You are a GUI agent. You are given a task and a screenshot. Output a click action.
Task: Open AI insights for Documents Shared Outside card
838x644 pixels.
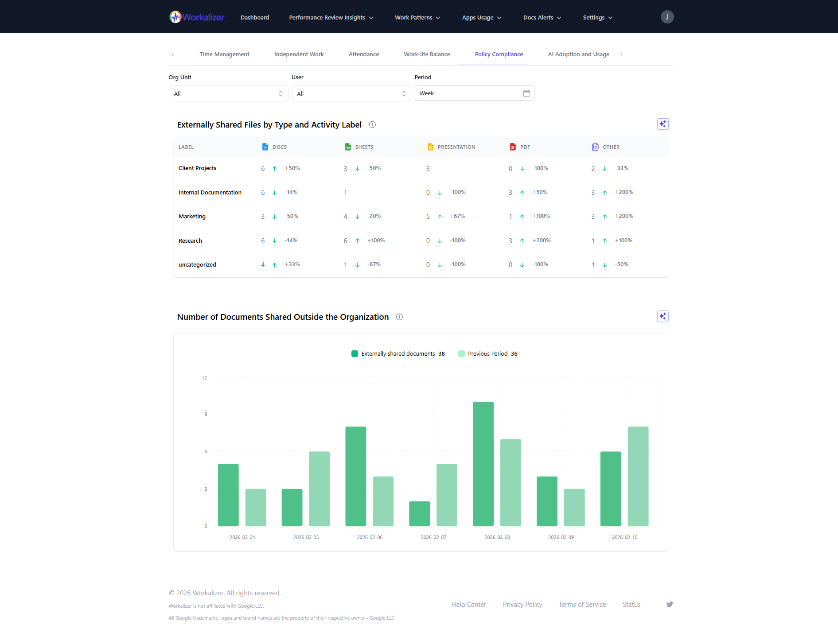pos(663,316)
